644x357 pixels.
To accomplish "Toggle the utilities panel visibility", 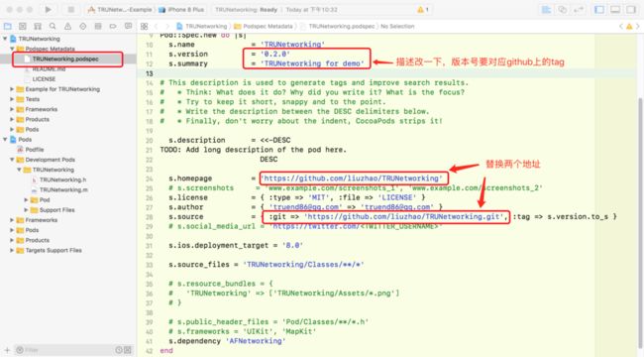I will 631,10.
